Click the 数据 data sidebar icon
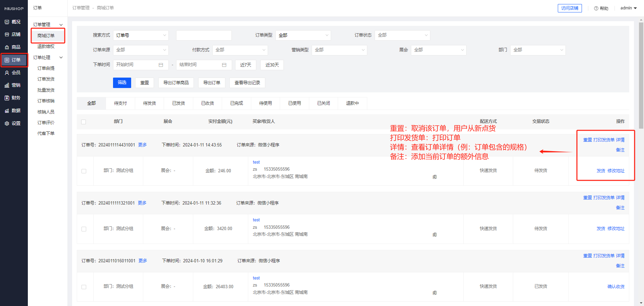This screenshot has height=306, width=644. pos(7,111)
